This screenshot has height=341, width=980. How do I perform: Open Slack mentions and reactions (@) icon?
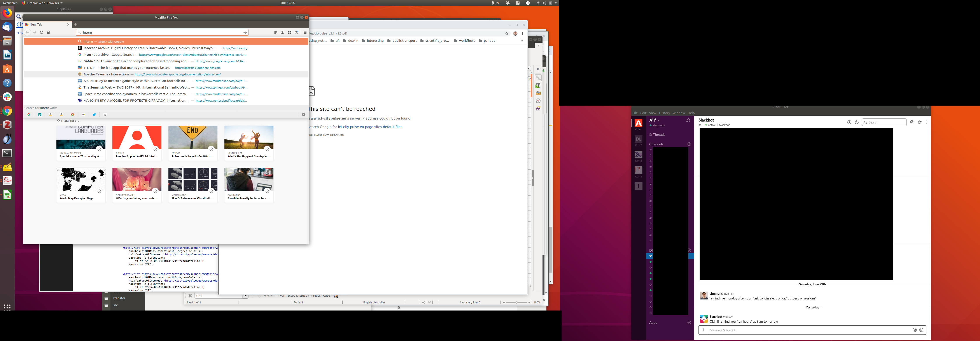pos(912,122)
